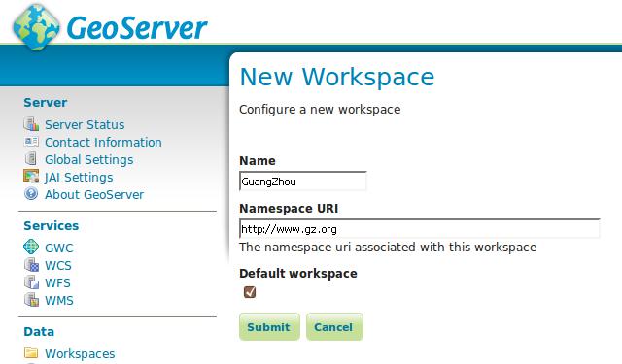
Task: Click the Workspaces folder icon
Action: [31, 352]
